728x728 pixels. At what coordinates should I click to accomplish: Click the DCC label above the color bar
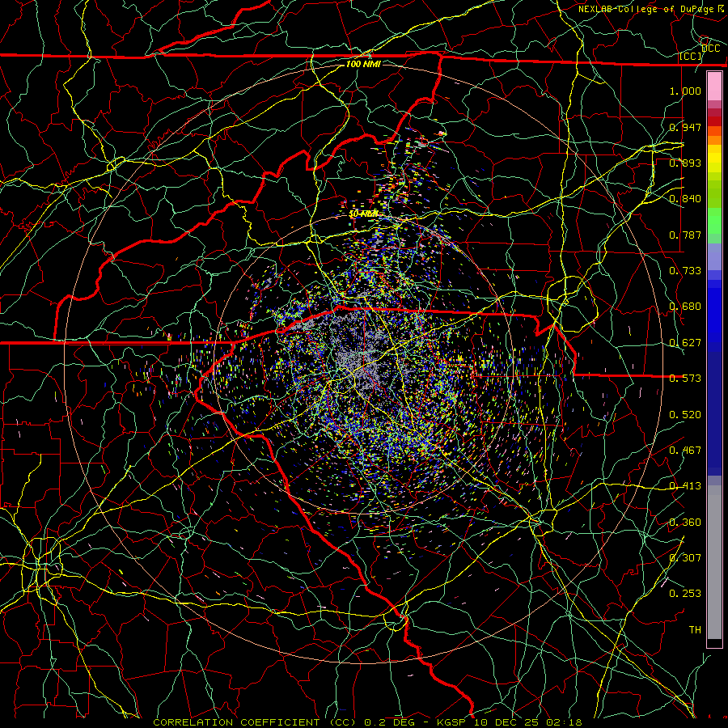(711, 49)
